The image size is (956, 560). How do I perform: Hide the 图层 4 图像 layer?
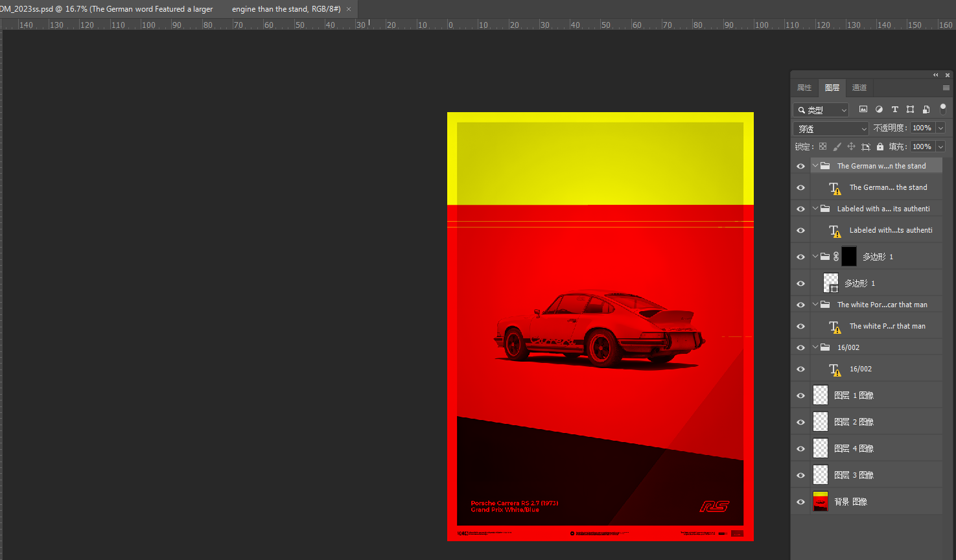[x=800, y=449]
